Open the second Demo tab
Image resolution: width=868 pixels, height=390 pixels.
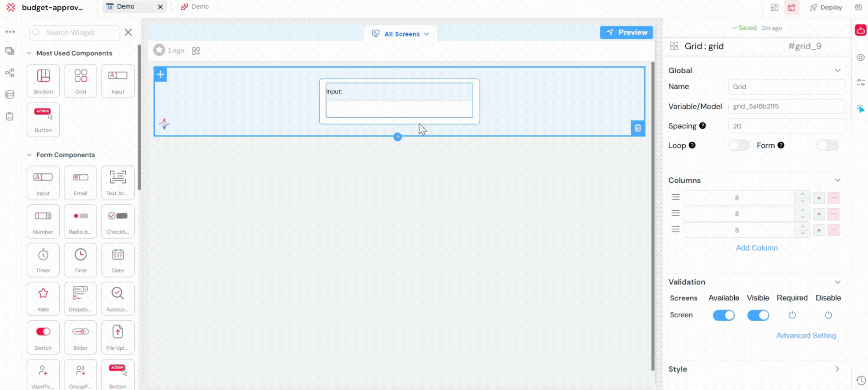tap(195, 7)
